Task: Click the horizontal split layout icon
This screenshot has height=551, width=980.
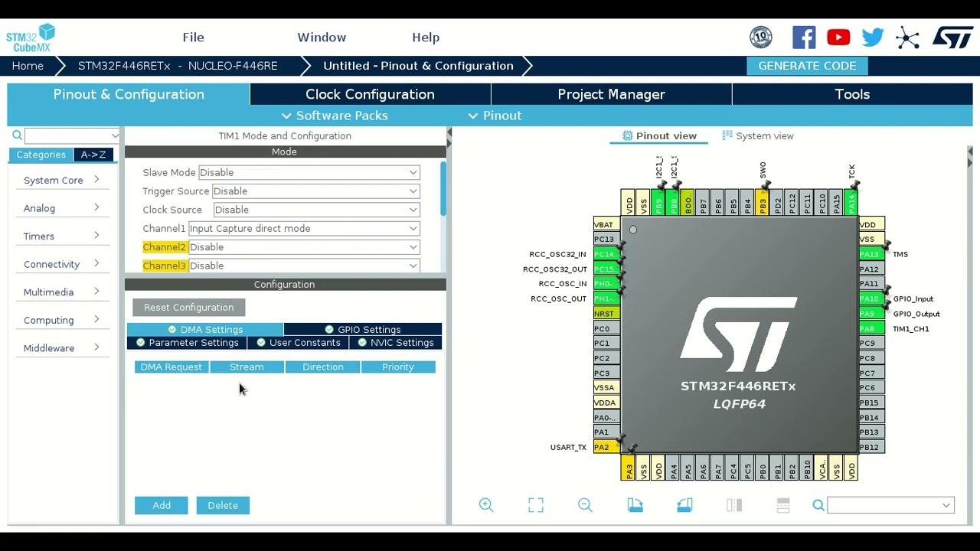Action: 783,505
